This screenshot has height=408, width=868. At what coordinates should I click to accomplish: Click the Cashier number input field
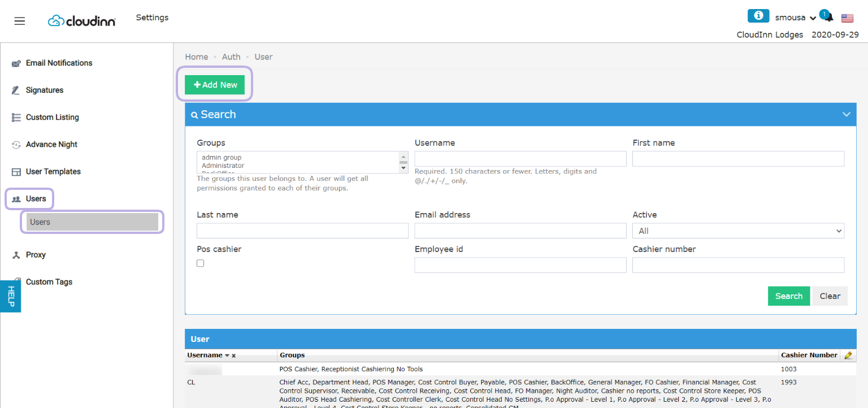point(738,265)
